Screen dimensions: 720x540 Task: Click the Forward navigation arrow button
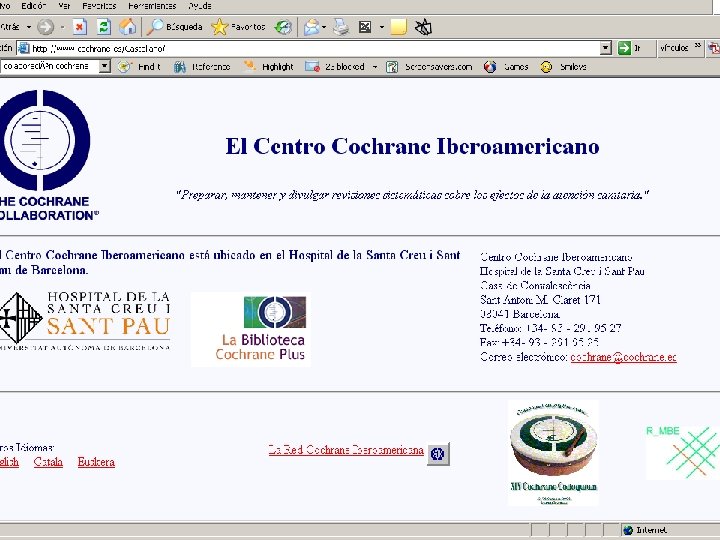[45, 27]
